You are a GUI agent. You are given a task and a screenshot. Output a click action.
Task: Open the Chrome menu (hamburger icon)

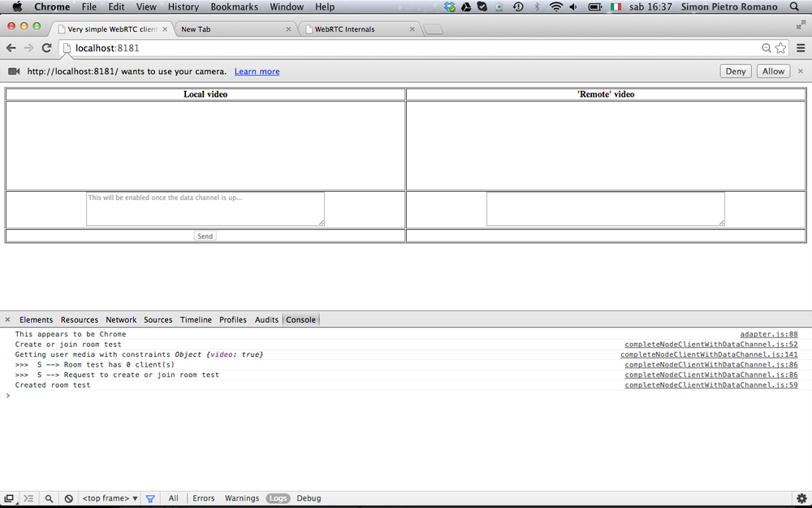click(801, 48)
